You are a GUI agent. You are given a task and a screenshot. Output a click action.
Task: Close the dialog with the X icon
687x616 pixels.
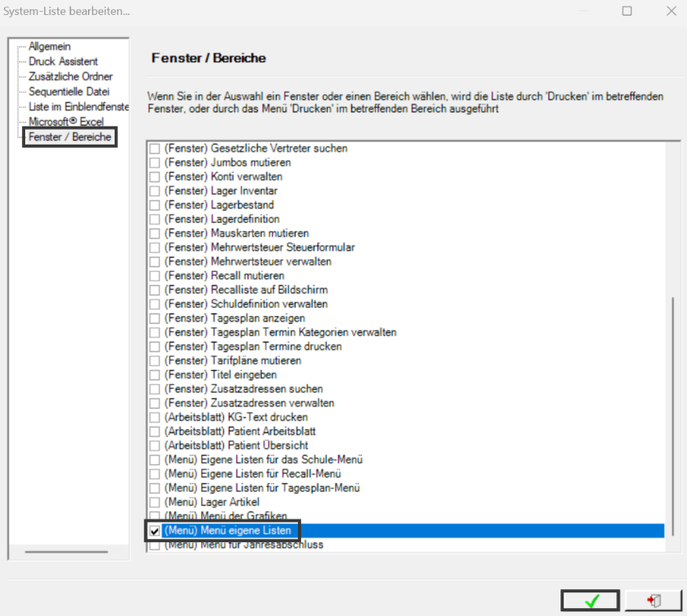click(671, 11)
